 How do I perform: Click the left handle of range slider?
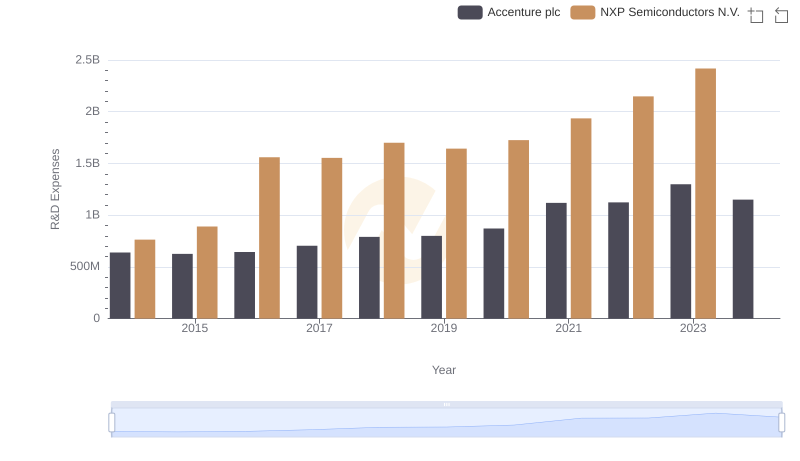pos(112,423)
